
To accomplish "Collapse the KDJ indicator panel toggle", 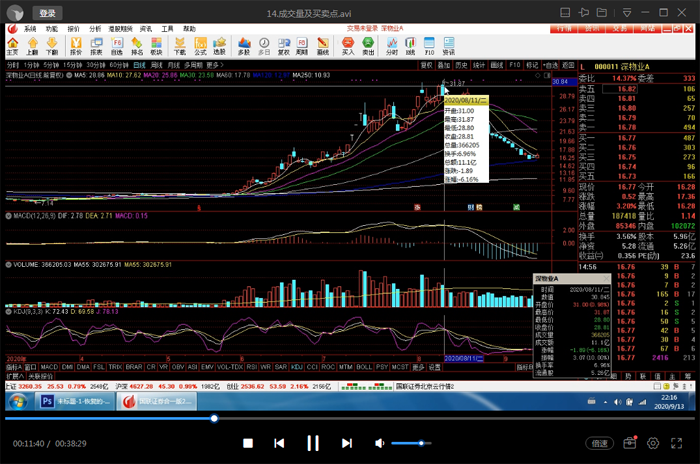I will tap(8, 311).
